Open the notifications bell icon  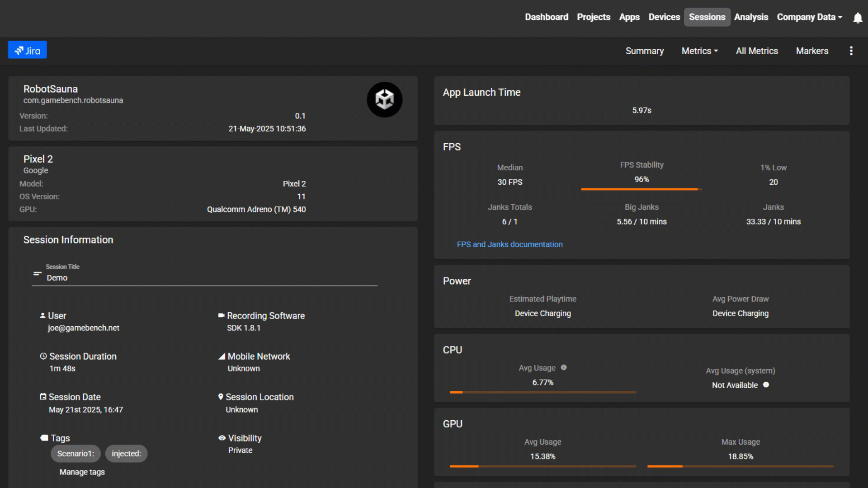858,18
